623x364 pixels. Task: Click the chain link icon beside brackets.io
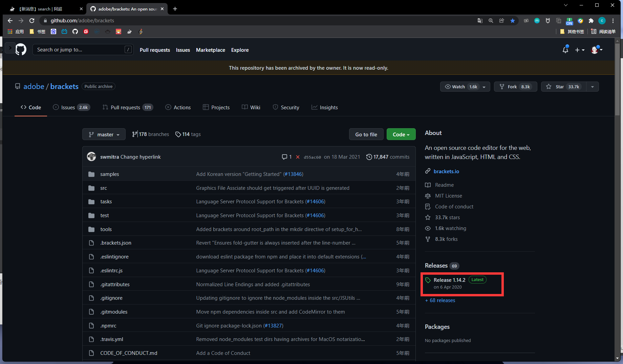pyautogui.click(x=428, y=171)
